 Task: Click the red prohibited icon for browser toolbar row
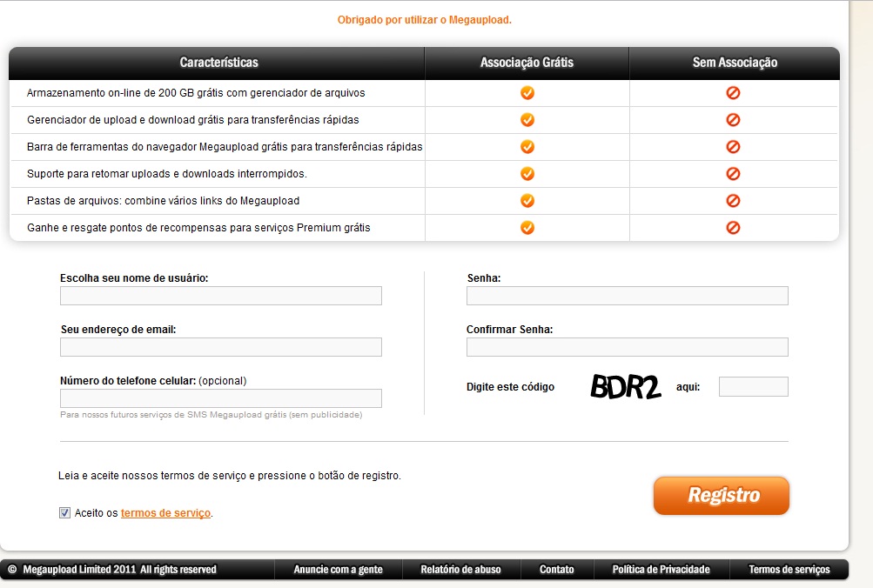point(733,147)
